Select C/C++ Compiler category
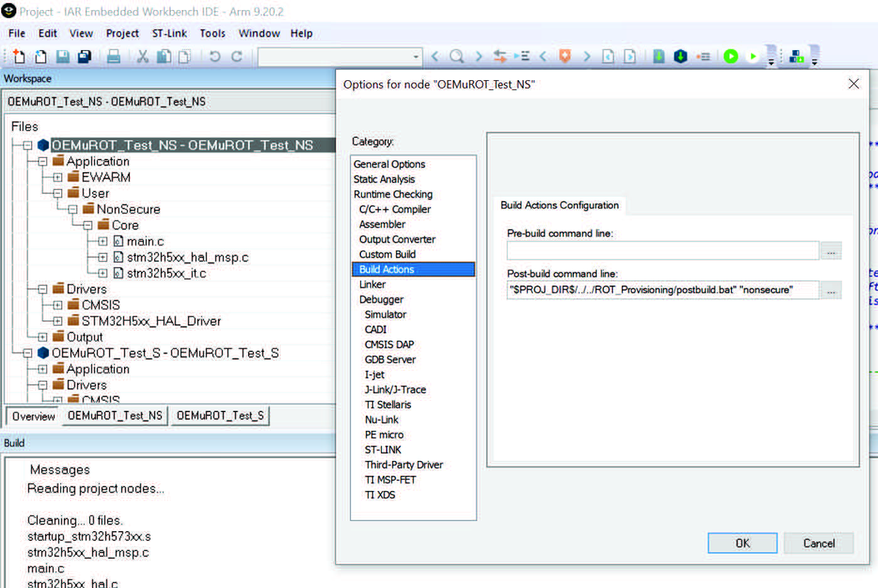Viewport: 878px width, 588px height. click(x=395, y=209)
